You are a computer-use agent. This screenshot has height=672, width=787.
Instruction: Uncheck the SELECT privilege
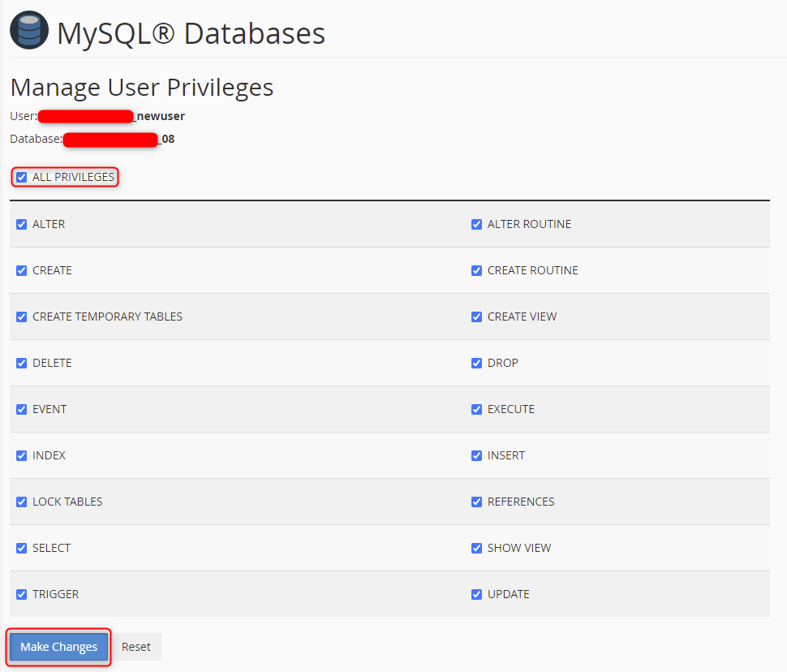click(x=21, y=548)
